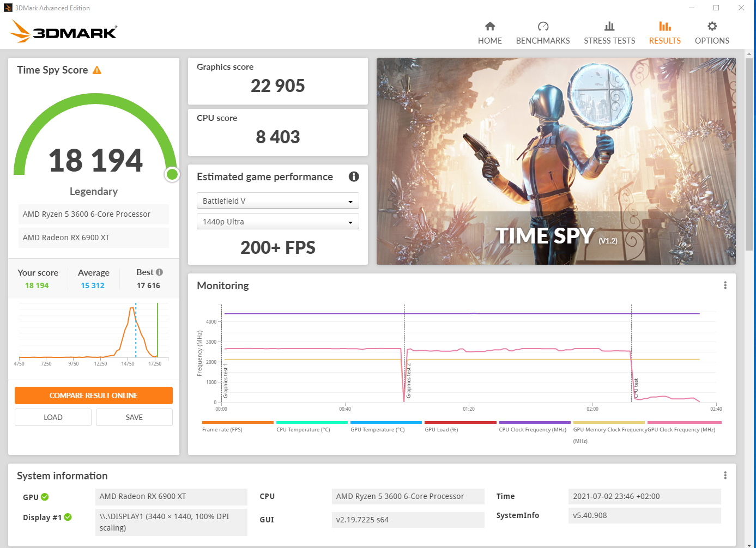This screenshot has height=548, width=756.
Task: Click the 3DMark logo
Action: point(63,31)
